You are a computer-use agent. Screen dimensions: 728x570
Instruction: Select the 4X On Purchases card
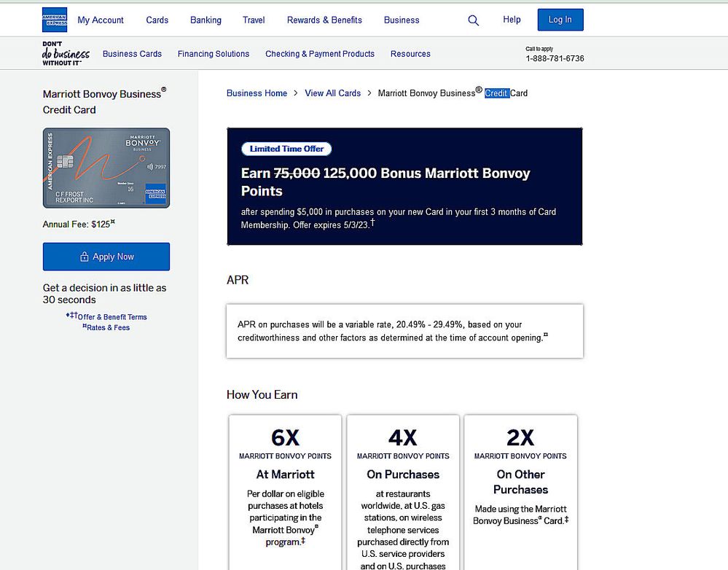pyautogui.click(x=403, y=492)
